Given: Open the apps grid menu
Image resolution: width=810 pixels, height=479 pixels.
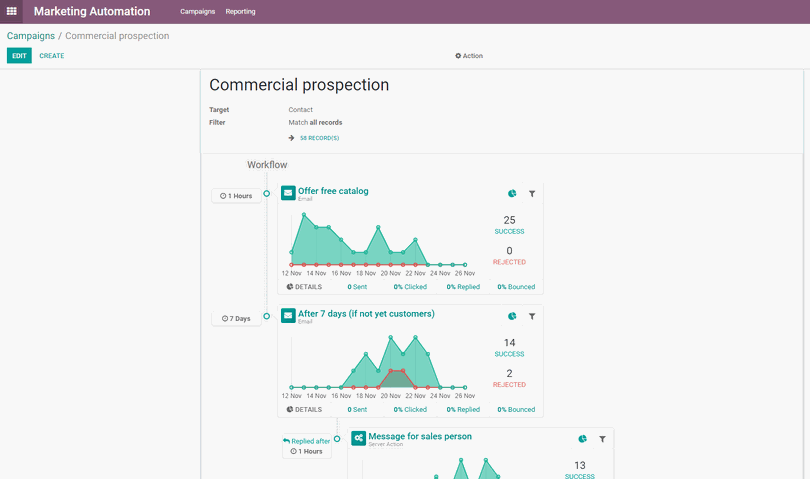Looking at the screenshot, I should (11, 11).
